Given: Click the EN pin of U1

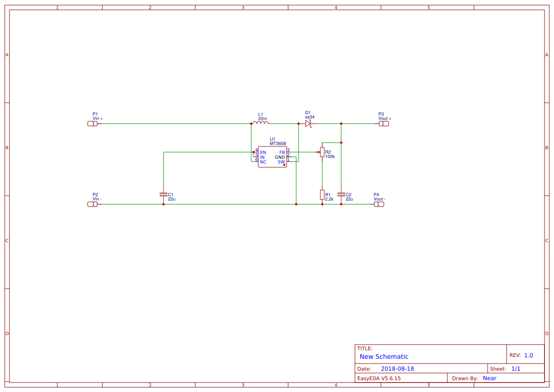Looking at the screenshot, I should [x=262, y=153].
